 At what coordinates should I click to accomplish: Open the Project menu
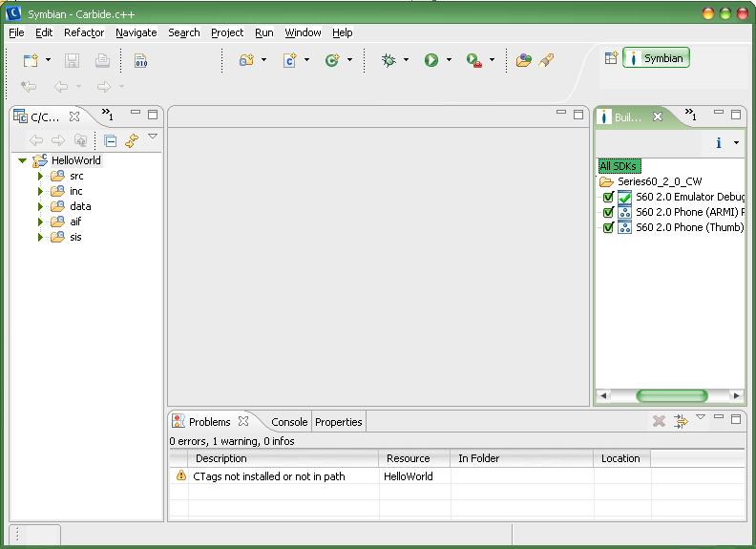(x=227, y=32)
